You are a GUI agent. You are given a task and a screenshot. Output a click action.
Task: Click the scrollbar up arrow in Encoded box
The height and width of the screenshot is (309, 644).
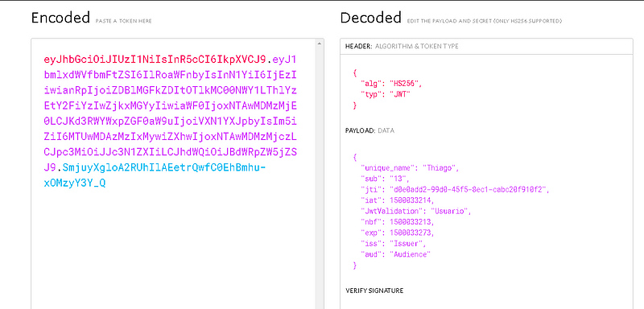(320, 43)
